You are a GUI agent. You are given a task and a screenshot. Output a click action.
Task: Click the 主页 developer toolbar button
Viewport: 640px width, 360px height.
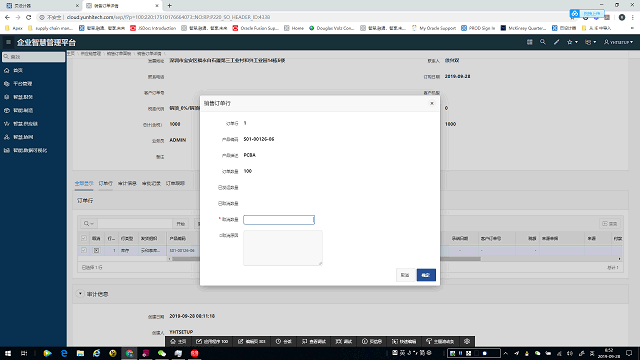coord(178,342)
